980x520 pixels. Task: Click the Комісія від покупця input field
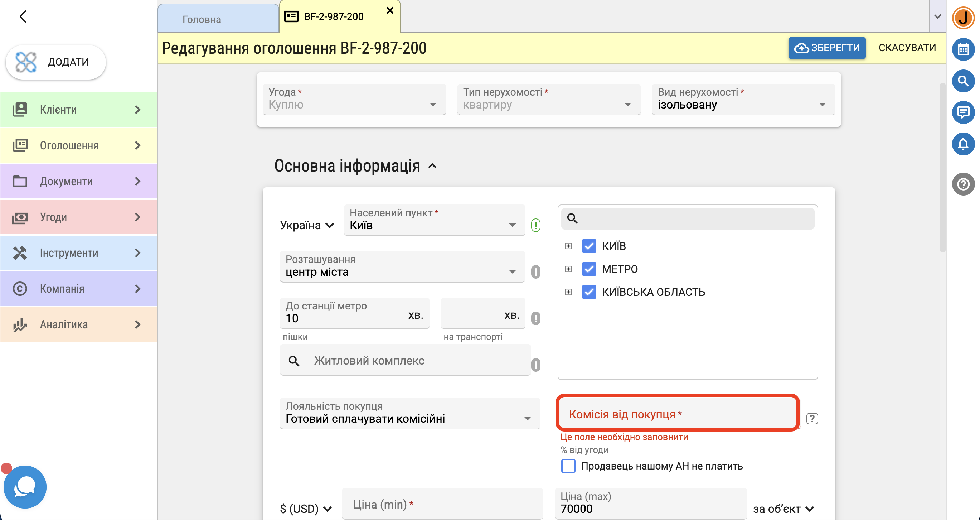click(x=677, y=413)
